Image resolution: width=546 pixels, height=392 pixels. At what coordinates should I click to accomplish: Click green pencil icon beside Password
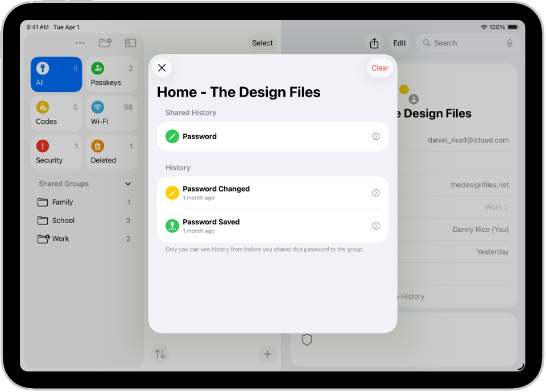(172, 136)
